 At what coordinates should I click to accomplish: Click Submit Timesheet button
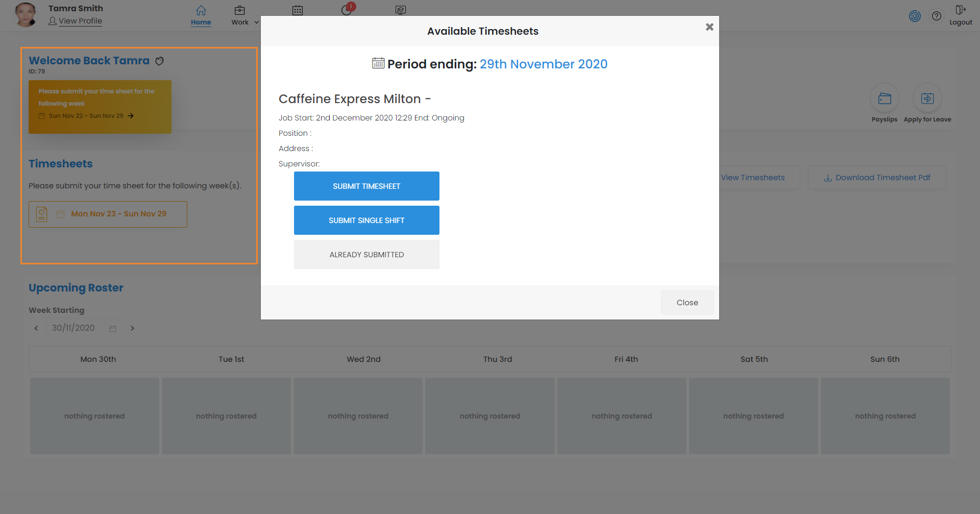pyautogui.click(x=366, y=186)
